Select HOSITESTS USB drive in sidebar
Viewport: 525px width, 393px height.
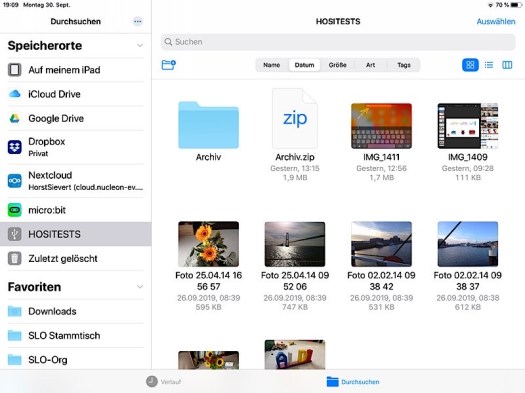[x=76, y=234]
